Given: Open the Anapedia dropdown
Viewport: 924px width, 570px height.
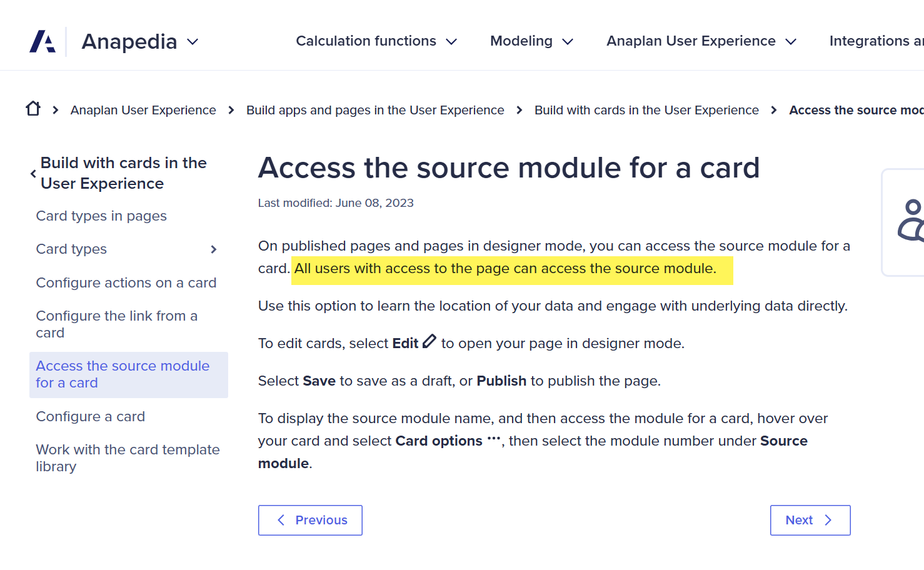Looking at the screenshot, I should pyautogui.click(x=140, y=41).
